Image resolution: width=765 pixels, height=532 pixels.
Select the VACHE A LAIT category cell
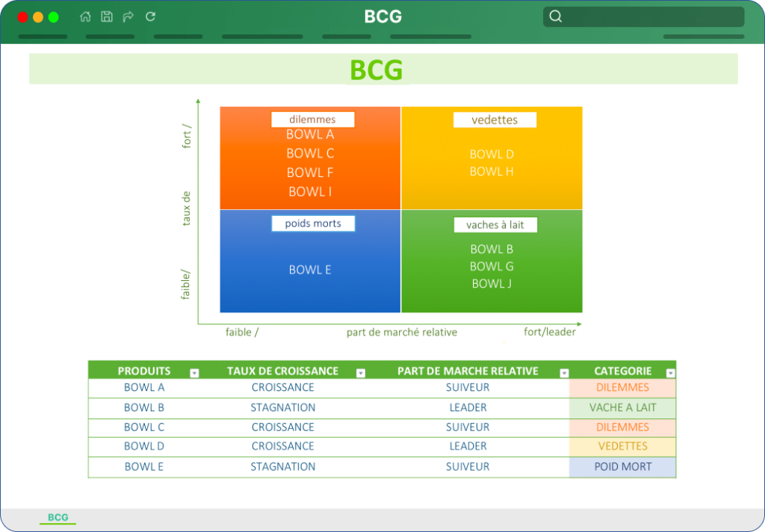pyautogui.click(x=622, y=407)
